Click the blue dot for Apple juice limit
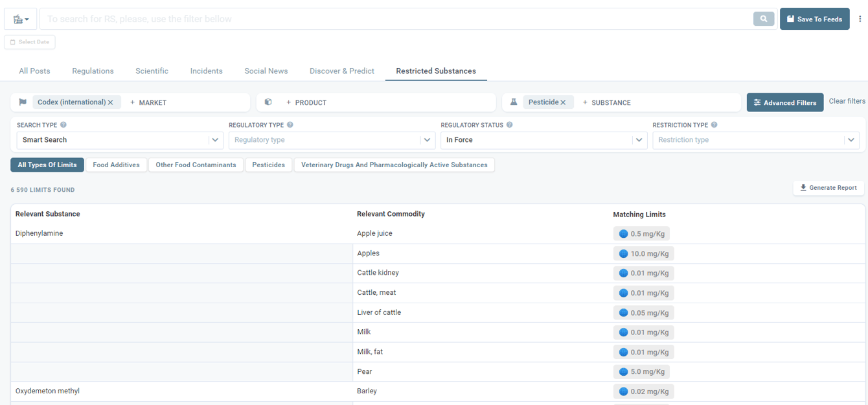This screenshot has height=405, width=868. 623,234
